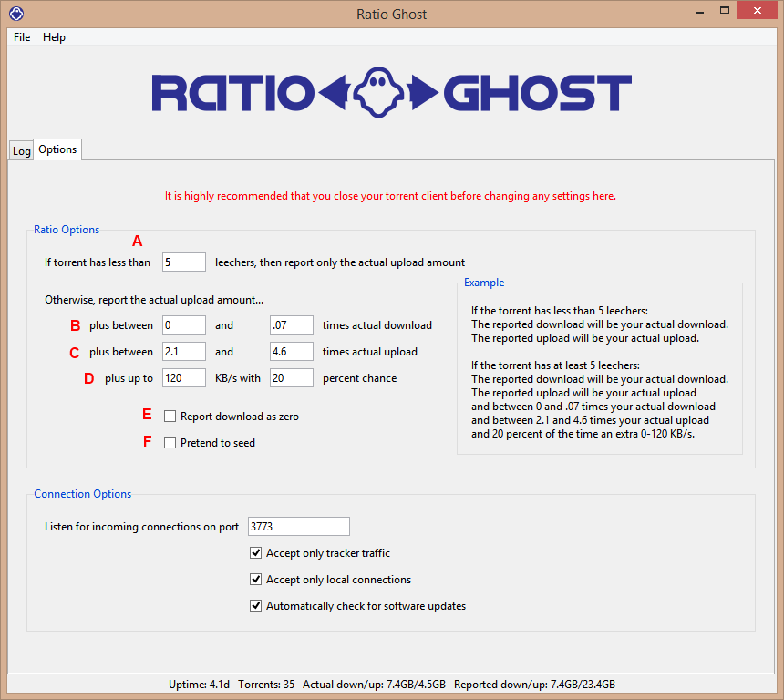Select the Options tab
The height and width of the screenshot is (700, 784).
[57, 149]
